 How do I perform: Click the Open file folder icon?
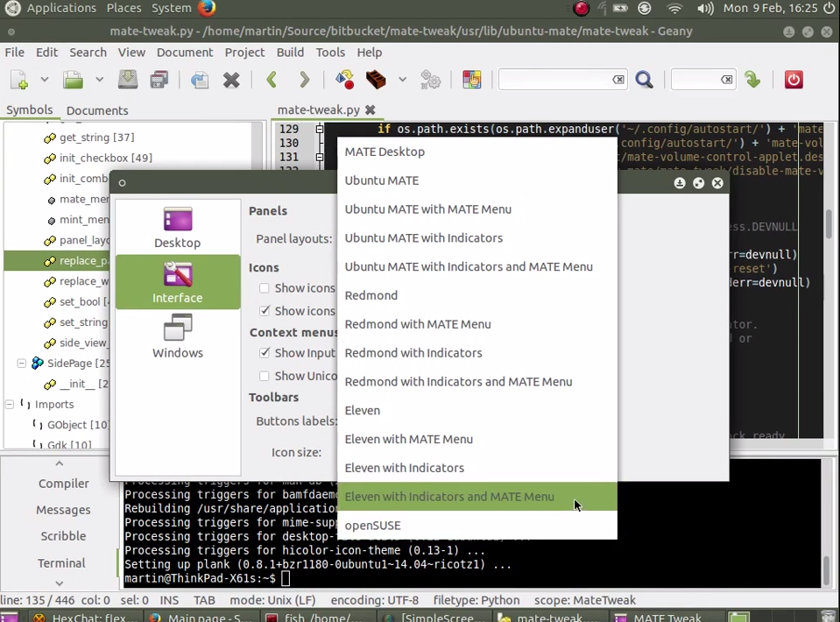(73, 80)
